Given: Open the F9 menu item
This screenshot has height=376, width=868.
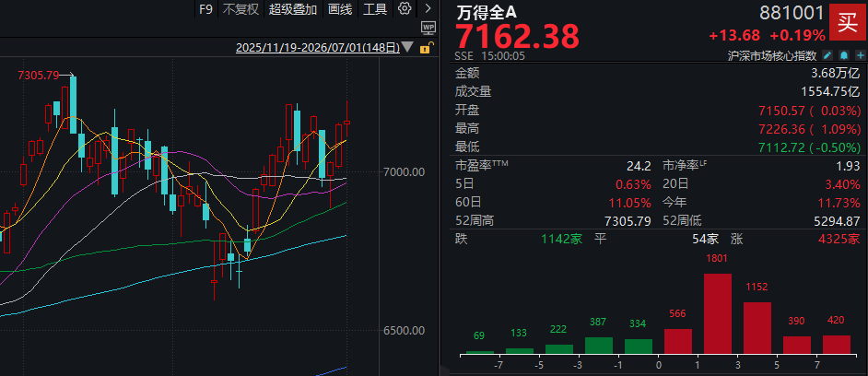Looking at the screenshot, I should pos(205,9).
